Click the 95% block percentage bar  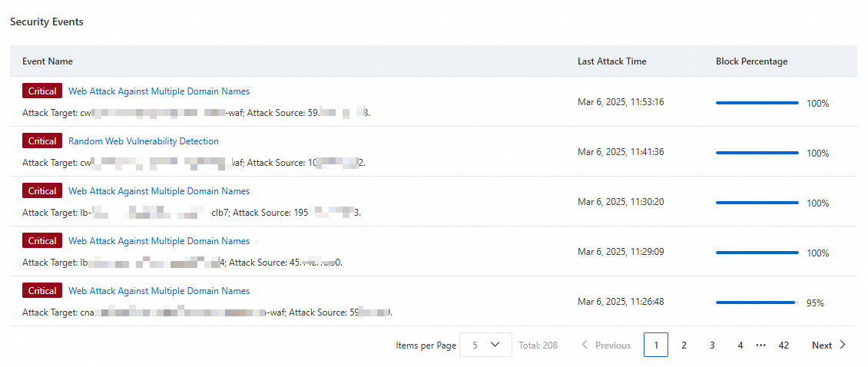pos(757,303)
